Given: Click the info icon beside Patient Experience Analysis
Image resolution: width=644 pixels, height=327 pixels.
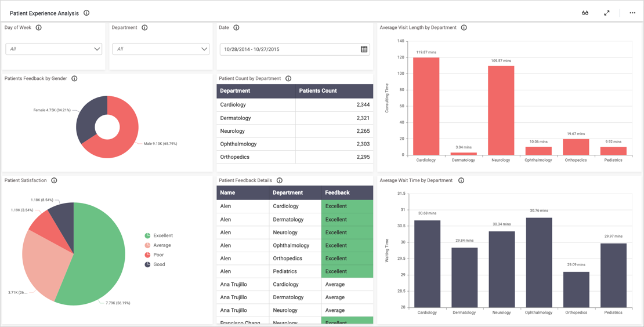Looking at the screenshot, I should [x=86, y=13].
